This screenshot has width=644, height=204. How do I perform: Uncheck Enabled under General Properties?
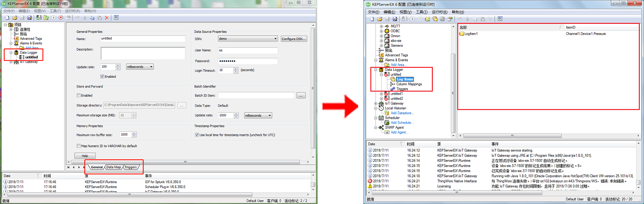tap(102, 76)
